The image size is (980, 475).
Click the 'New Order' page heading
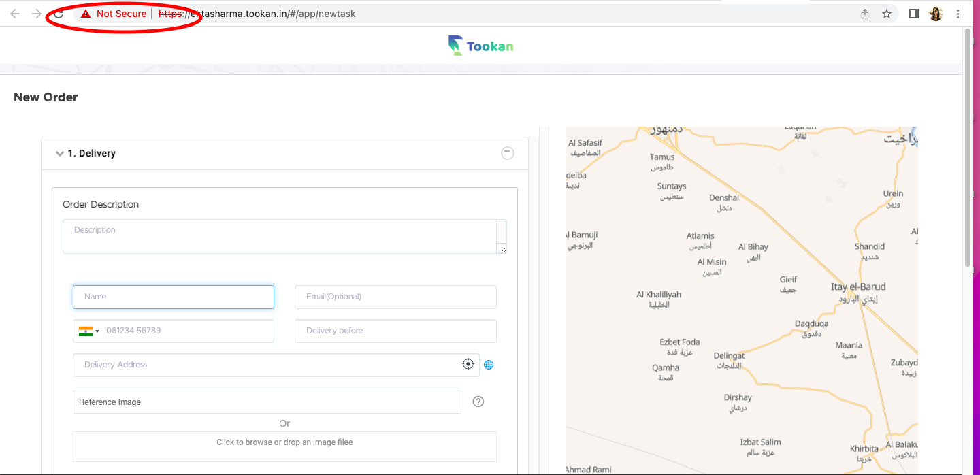[46, 97]
